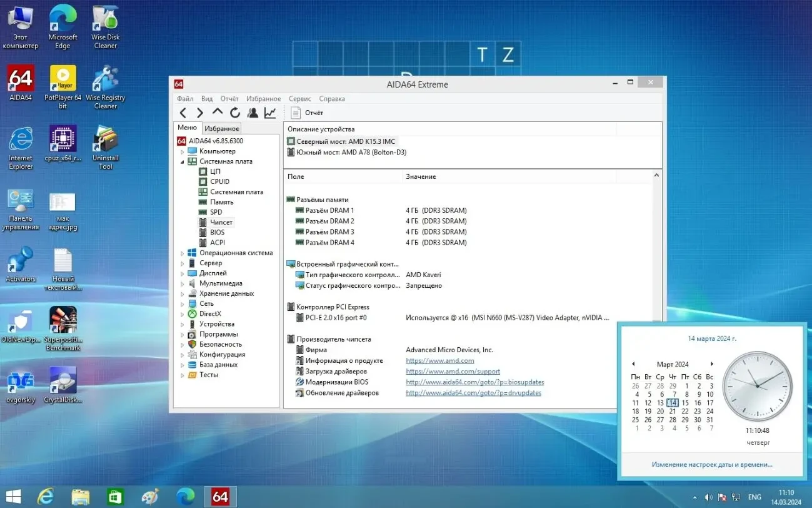Open the CPUID section
This screenshot has height=508, width=812.
[218, 181]
